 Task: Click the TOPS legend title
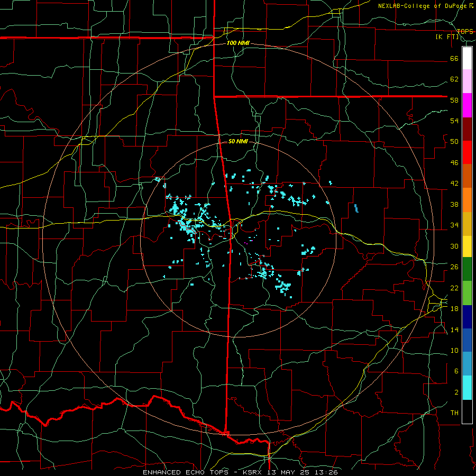point(465,31)
